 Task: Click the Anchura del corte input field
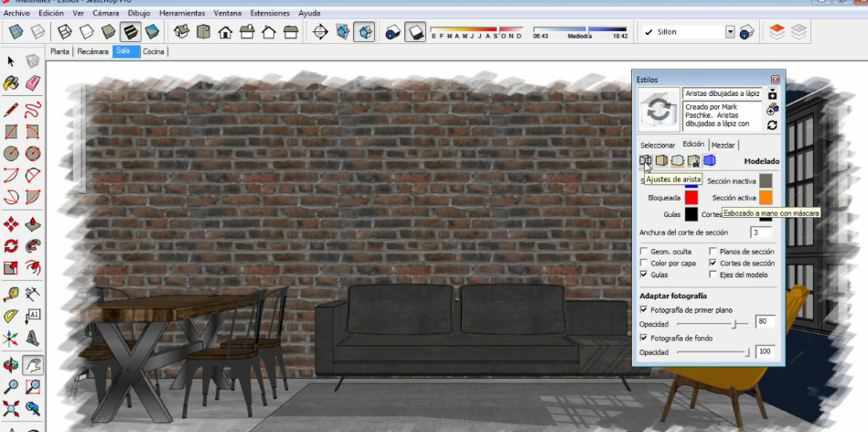(x=761, y=232)
